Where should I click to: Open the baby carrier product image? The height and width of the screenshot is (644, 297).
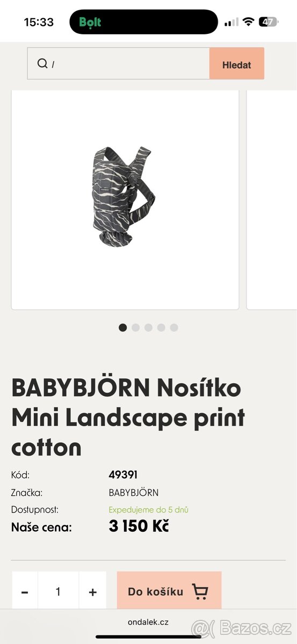pyautogui.click(x=125, y=199)
